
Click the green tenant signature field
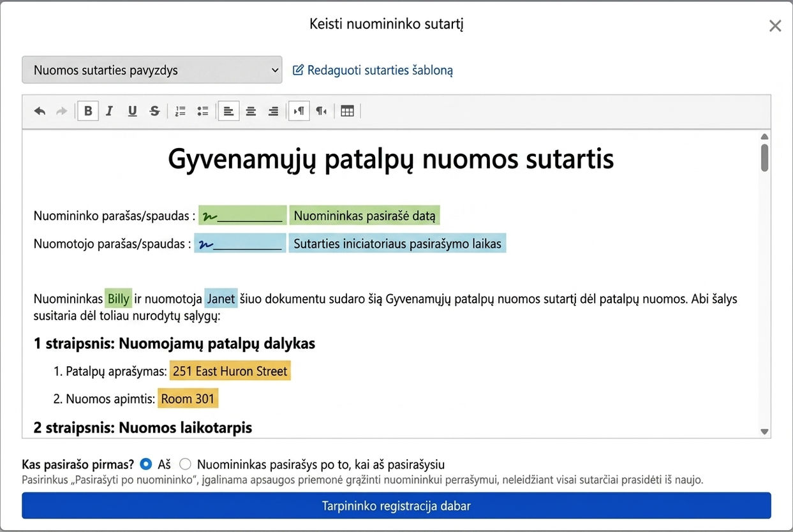coord(242,216)
